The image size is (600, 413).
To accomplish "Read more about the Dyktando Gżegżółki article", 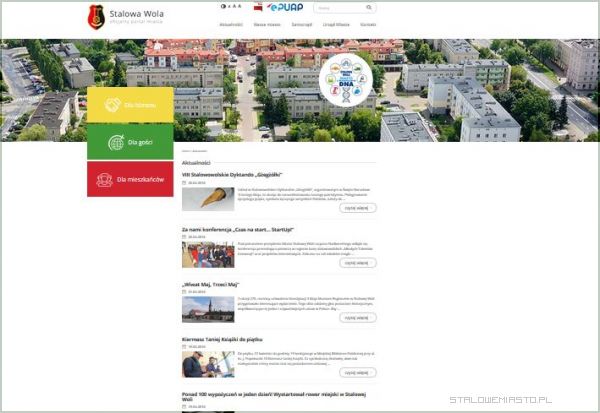I will coord(357,208).
